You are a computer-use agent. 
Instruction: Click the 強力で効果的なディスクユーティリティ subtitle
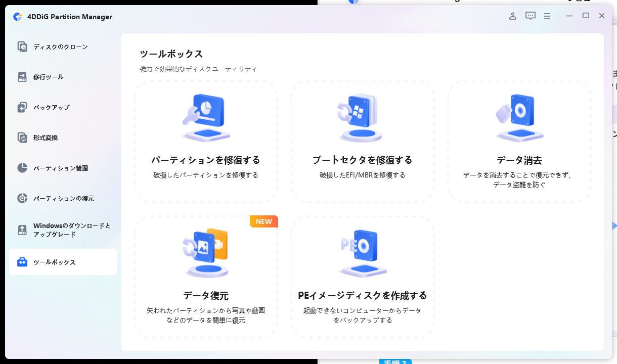(198, 69)
